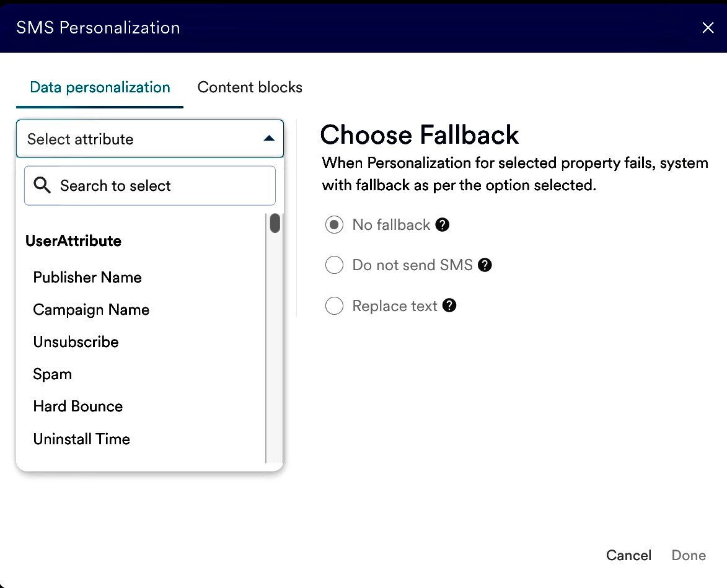This screenshot has height=588, width=727.
Task: Focus the Search to select field
Action: pos(150,185)
